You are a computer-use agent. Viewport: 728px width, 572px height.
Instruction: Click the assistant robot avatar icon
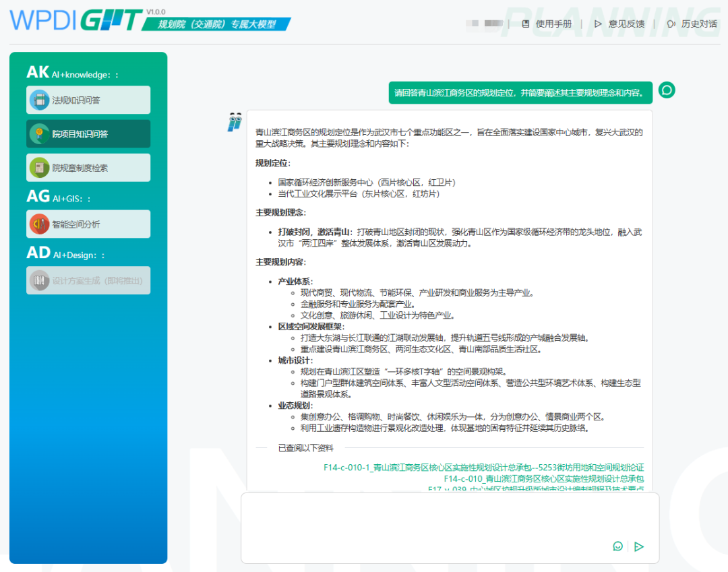click(235, 121)
